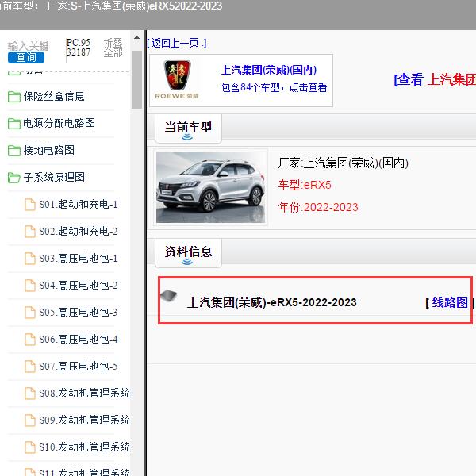Open 上汽集团(荣威)(国内) brand link
476x476 pixels.
269,70
